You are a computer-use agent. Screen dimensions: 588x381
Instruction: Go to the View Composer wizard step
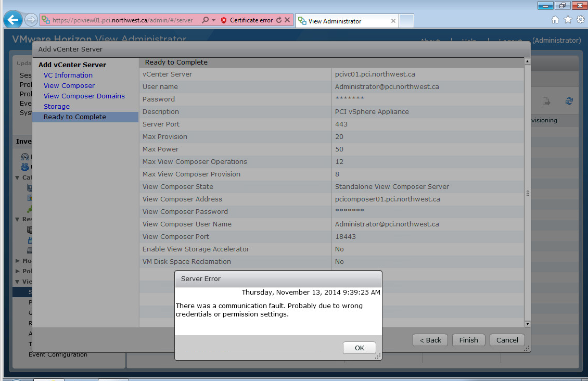coord(69,85)
